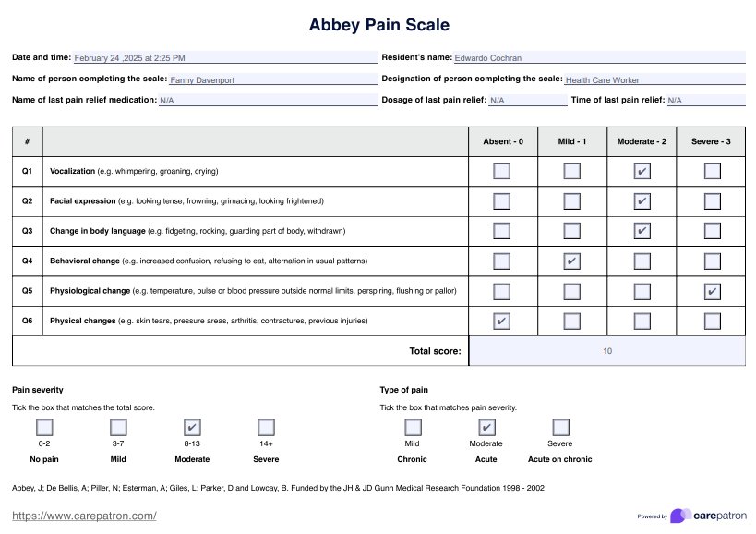This screenshot has width=756, height=534.
Task: Edit the Total score field
Action: click(606, 351)
